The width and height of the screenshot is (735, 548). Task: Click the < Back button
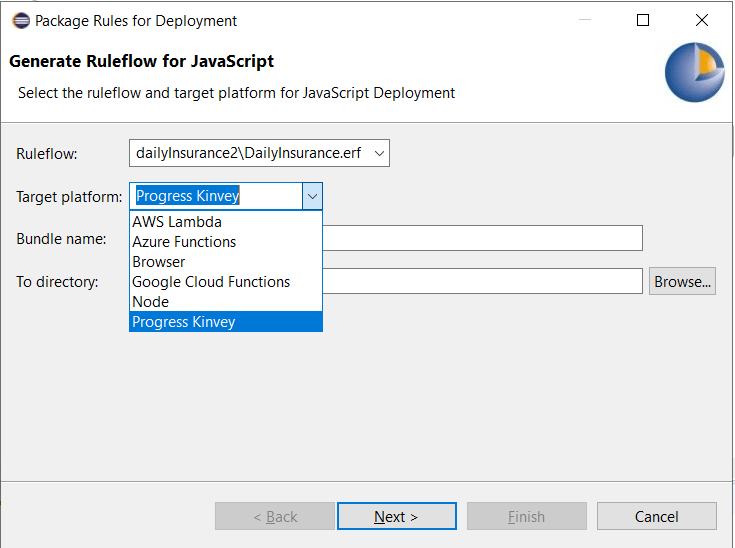[275, 516]
